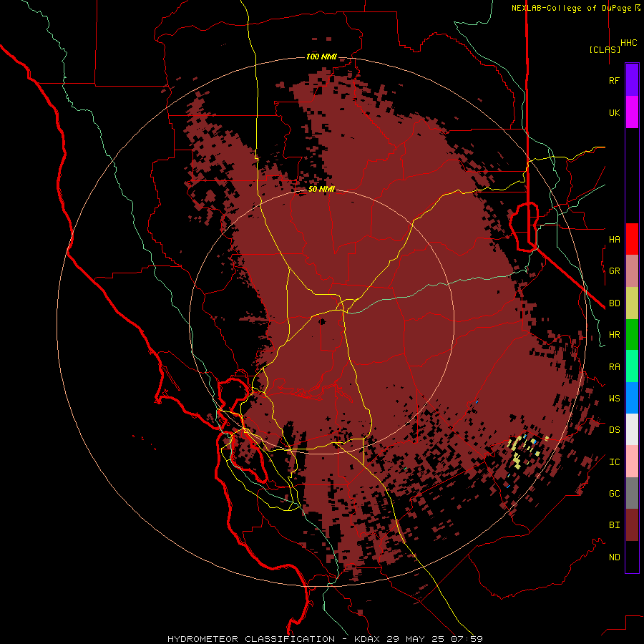Click the 'IC' legend label

(614, 462)
